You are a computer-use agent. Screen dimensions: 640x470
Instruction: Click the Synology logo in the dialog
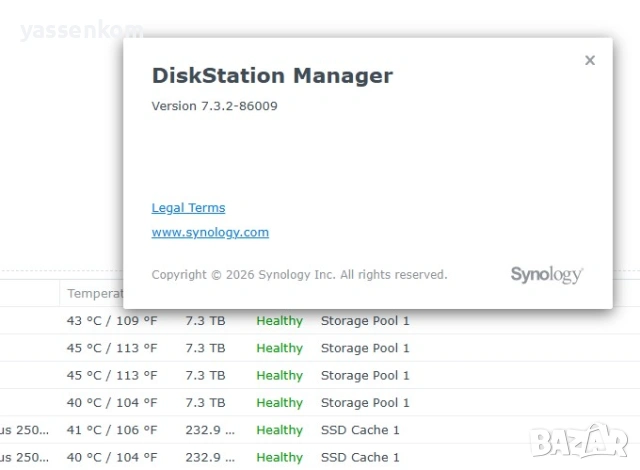[x=547, y=275]
